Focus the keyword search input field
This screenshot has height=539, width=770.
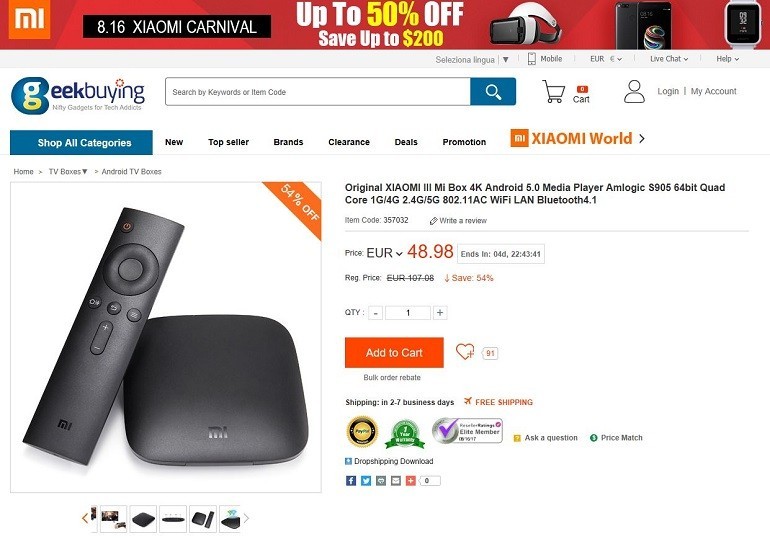coord(318,91)
